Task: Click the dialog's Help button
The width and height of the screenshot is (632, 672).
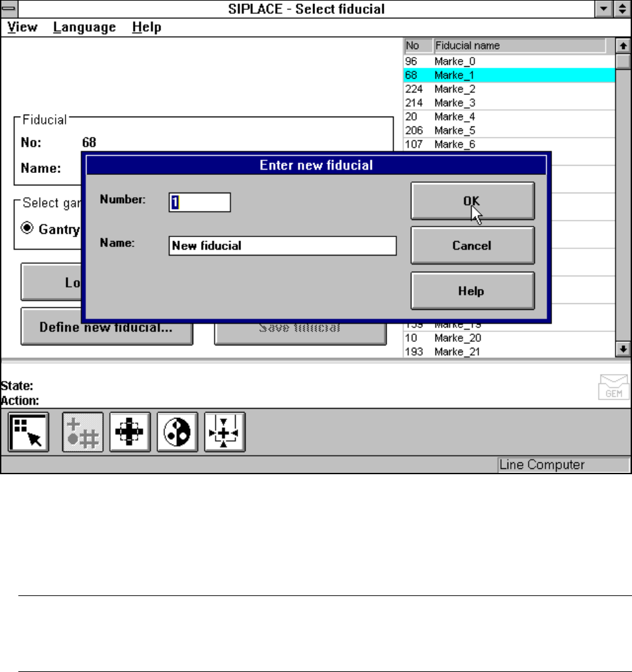Action: (473, 291)
